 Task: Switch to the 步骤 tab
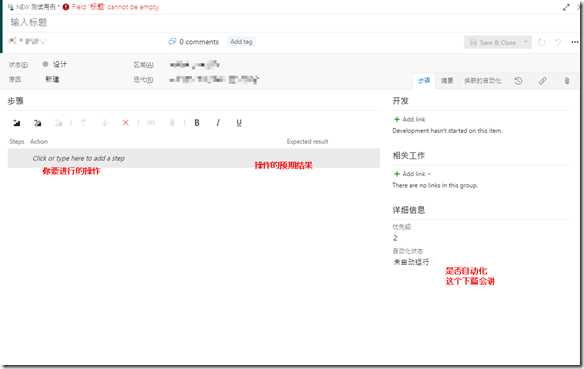tap(424, 80)
